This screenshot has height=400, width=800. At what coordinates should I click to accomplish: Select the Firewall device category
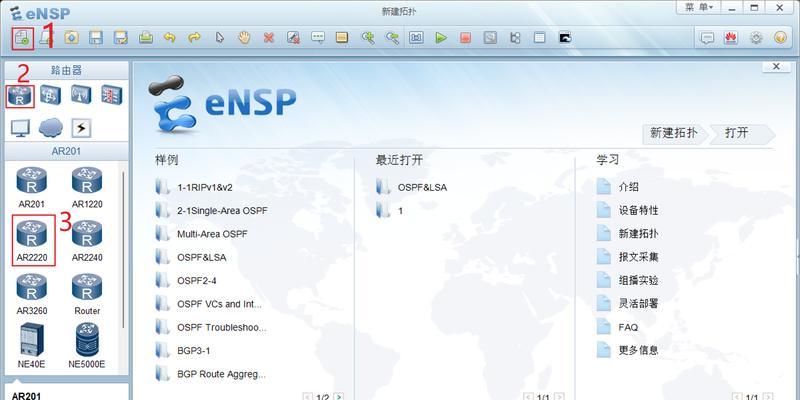point(111,95)
